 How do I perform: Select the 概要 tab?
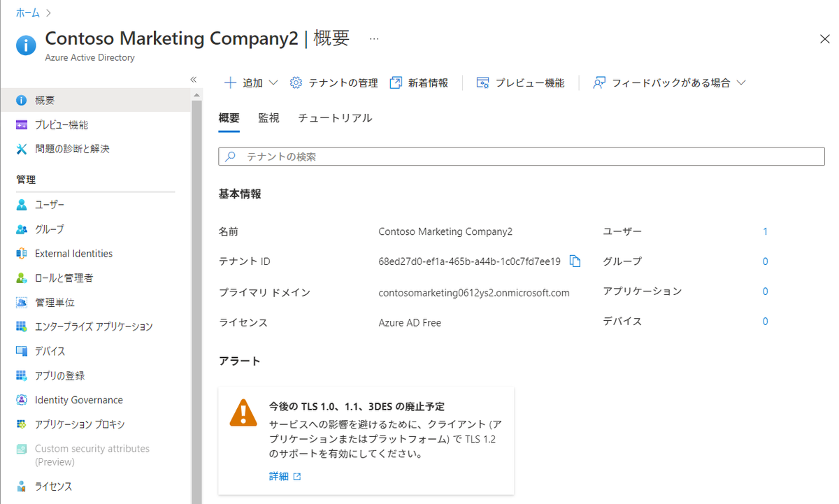click(229, 118)
